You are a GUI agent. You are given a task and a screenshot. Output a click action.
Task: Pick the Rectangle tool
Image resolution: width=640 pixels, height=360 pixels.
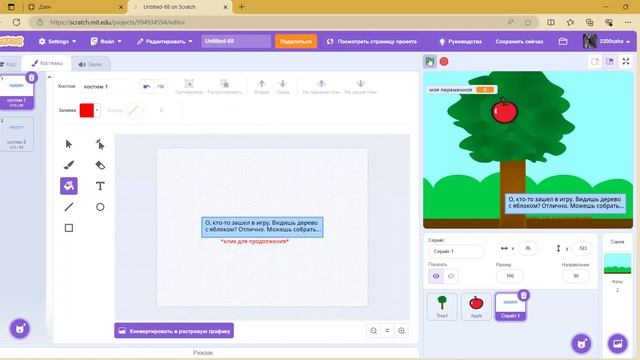point(69,228)
